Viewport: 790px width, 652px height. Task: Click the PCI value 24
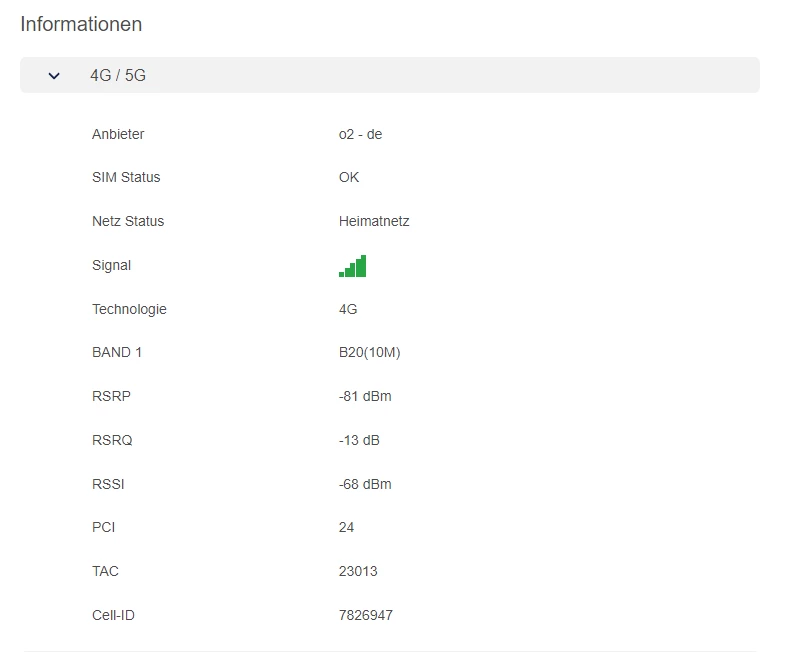(346, 527)
